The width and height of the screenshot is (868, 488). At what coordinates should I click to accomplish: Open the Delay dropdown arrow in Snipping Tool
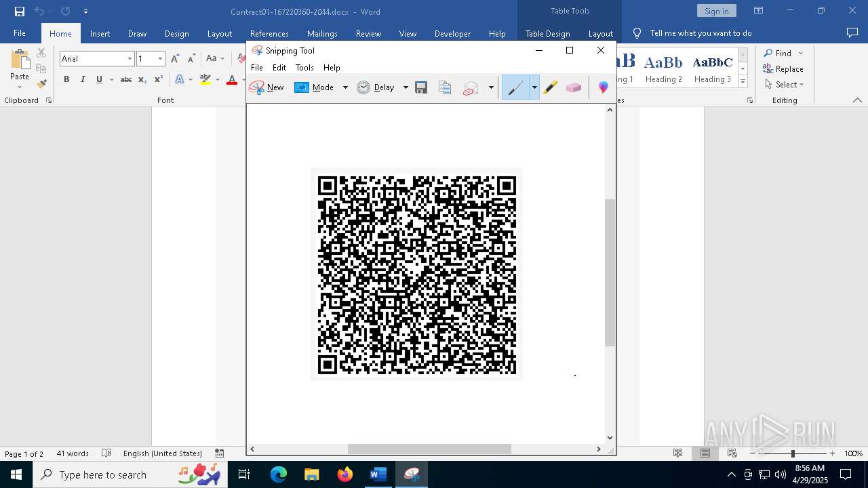click(406, 87)
